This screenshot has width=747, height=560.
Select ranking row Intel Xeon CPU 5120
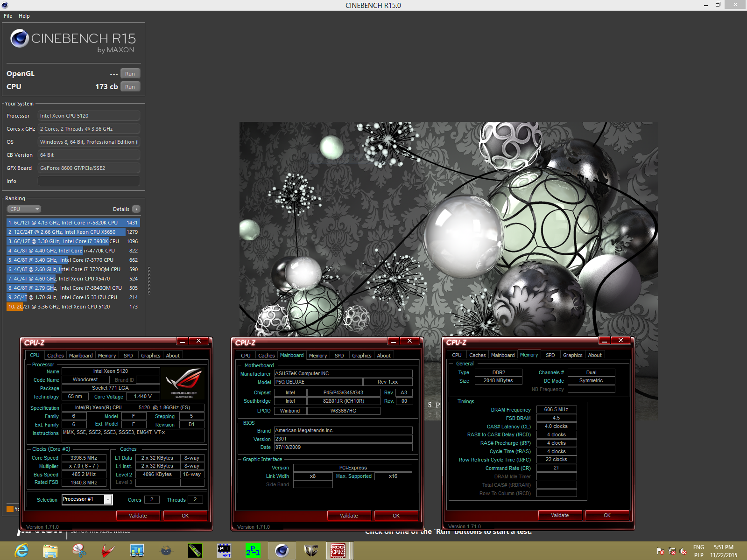click(73, 307)
